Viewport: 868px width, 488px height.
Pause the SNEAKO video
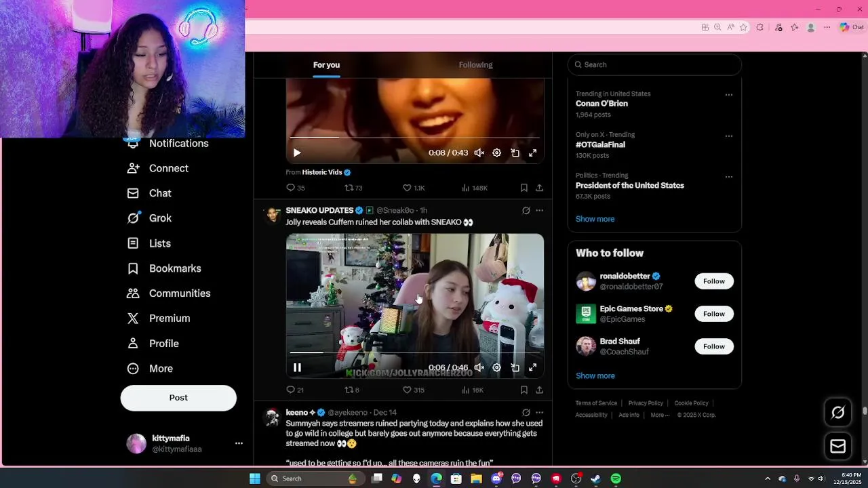[297, 367]
